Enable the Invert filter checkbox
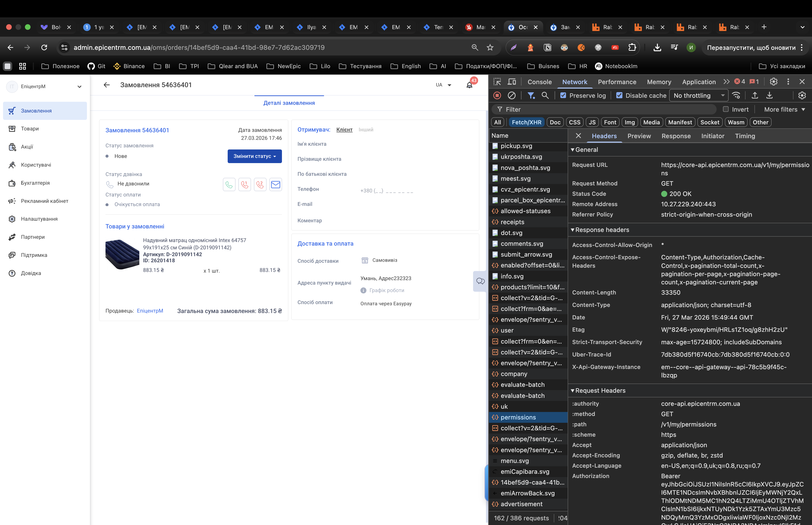The height and width of the screenshot is (525, 812). click(726, 109)
